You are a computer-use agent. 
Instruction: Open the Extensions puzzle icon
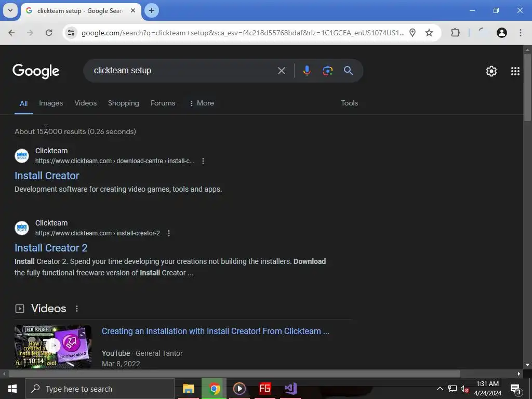pos(455,33)
